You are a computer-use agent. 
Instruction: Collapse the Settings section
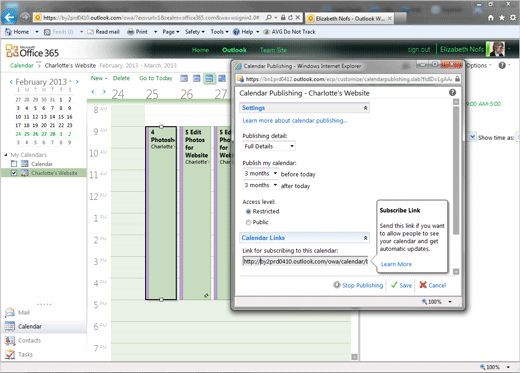point(365,108)
